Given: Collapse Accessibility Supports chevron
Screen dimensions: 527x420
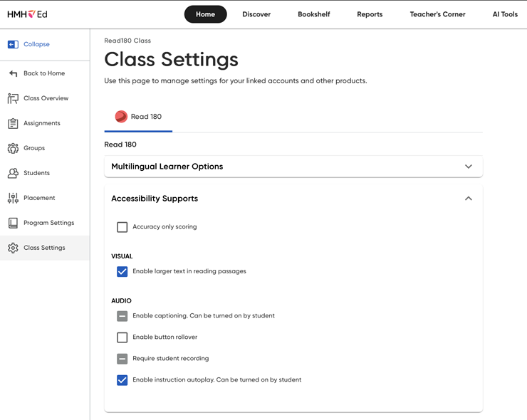Looking at the screenshot, I should point(469,199).
